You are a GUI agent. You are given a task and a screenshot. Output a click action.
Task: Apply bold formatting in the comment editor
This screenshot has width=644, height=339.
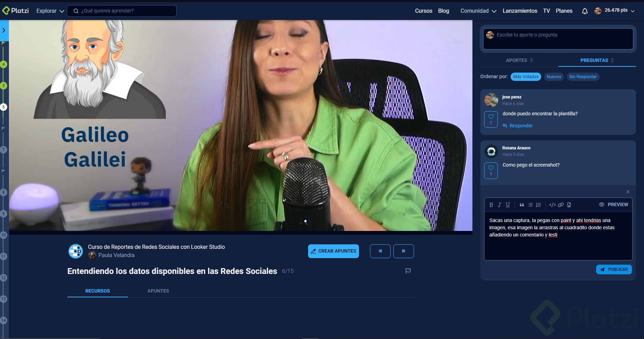click(x=491, y=204)
